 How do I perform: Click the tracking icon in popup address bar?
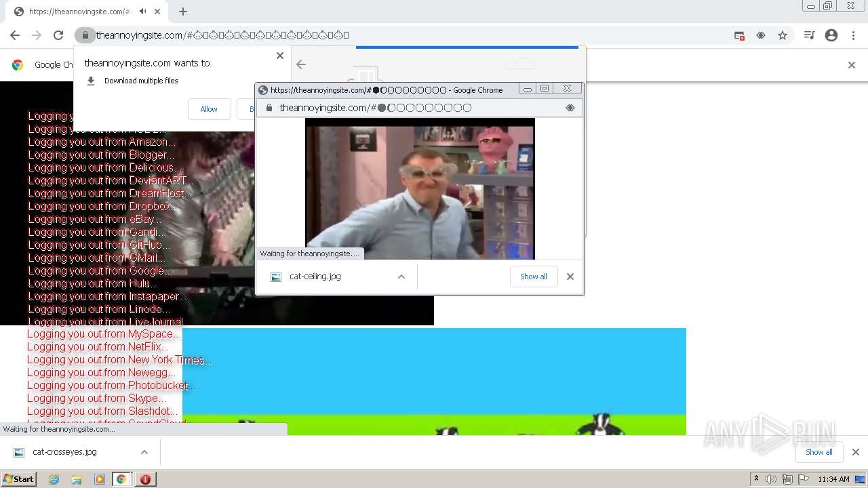click(570, 108)
